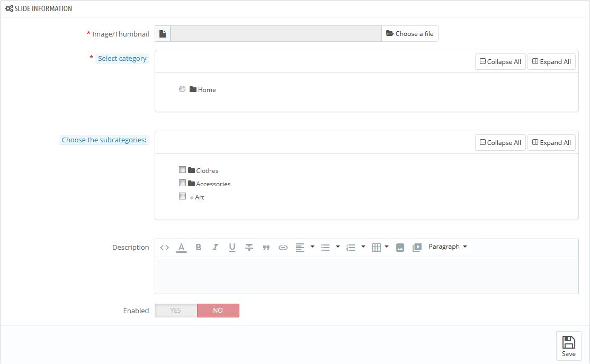
Task: Open the table insert dropdown
Action: point(380,248)
